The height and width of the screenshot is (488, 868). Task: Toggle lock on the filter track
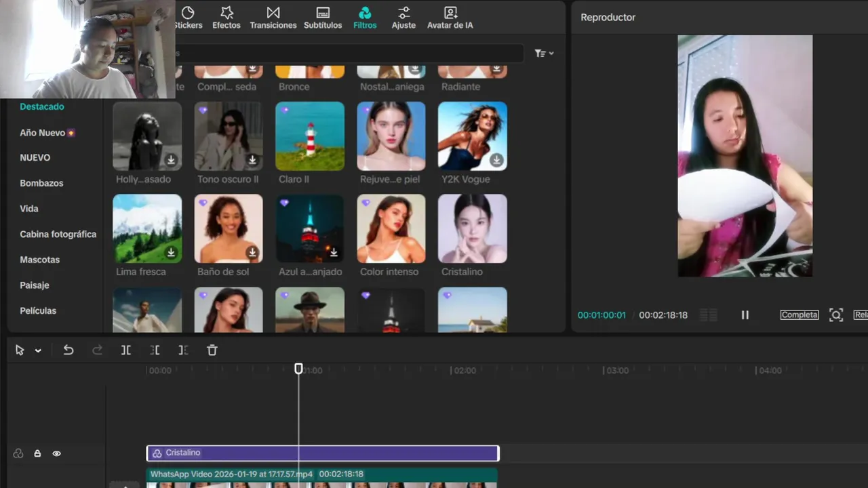point(37,454)
